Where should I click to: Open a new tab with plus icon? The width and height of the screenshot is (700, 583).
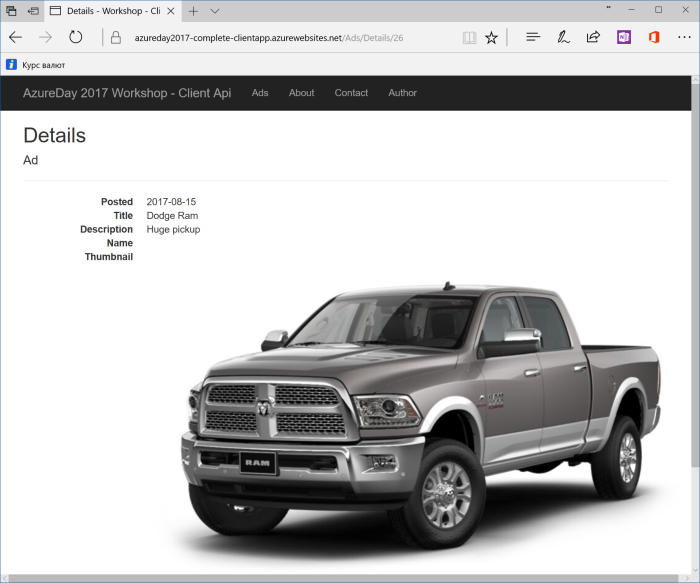click(193, 11)
